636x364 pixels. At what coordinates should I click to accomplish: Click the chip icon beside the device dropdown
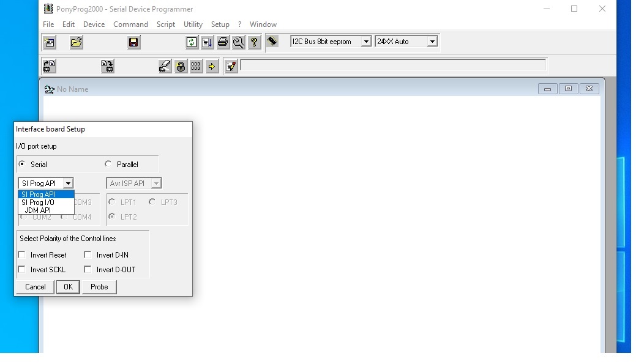click(272, 41)
